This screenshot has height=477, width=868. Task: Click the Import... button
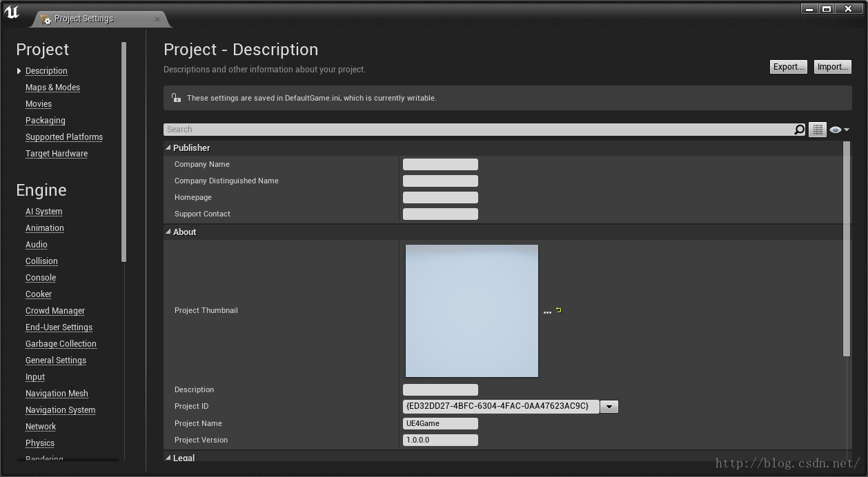pos(832,67)
